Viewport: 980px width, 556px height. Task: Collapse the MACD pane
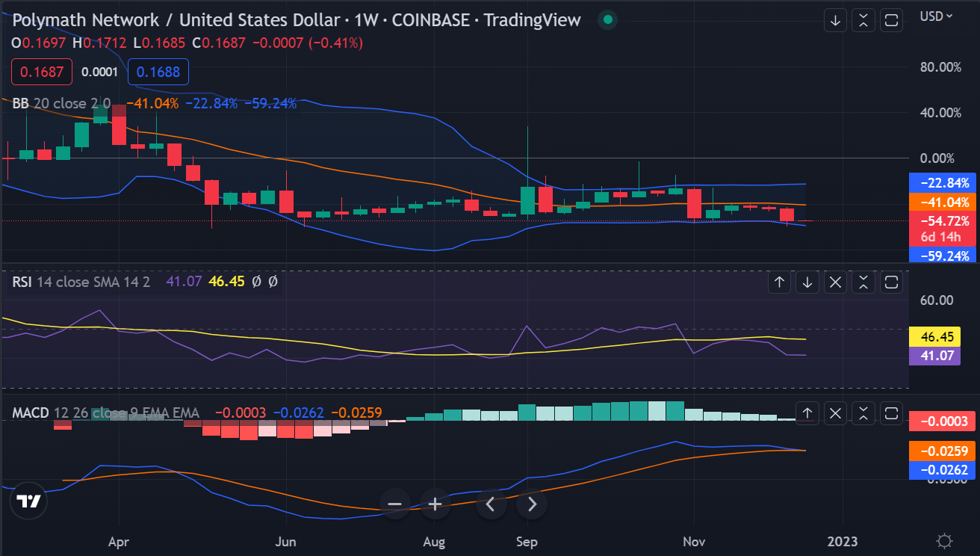(x=863, y=413)
